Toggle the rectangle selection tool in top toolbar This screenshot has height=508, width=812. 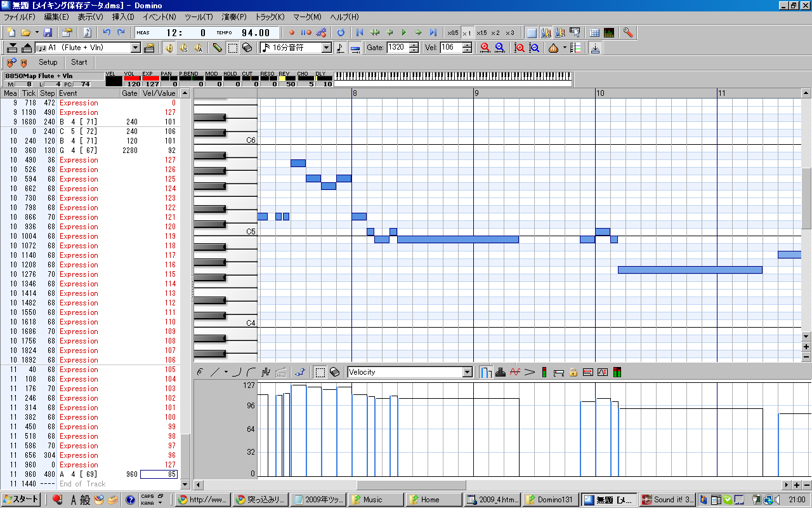click(232, 48)
